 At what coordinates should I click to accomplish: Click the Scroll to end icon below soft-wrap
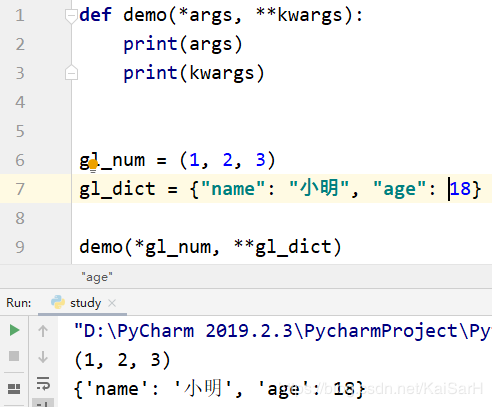(x=43, y=403)
